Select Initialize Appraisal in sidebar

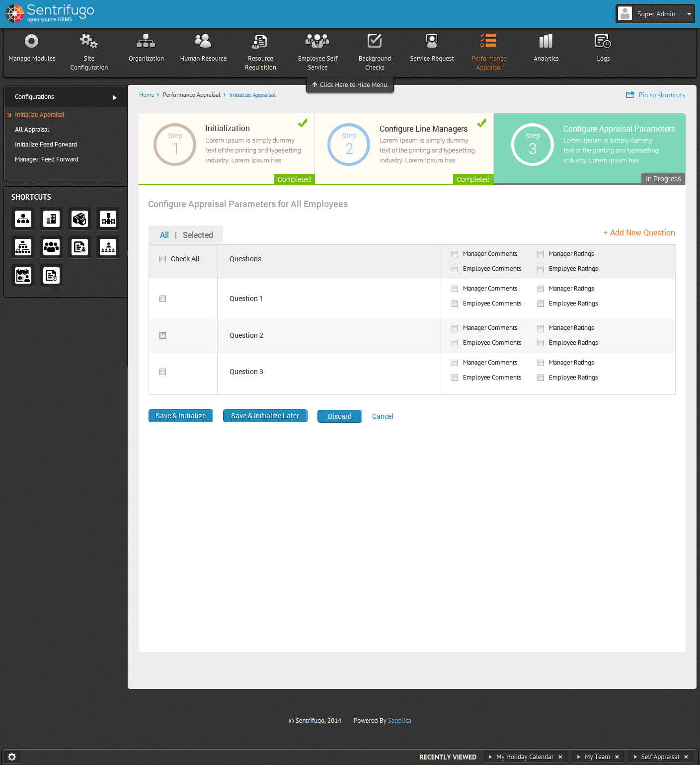pyautogui.click(x=40, y=115)
